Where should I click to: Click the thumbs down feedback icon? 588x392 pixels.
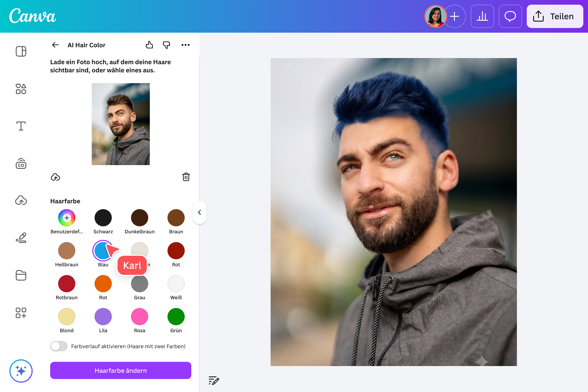point(167,45)
